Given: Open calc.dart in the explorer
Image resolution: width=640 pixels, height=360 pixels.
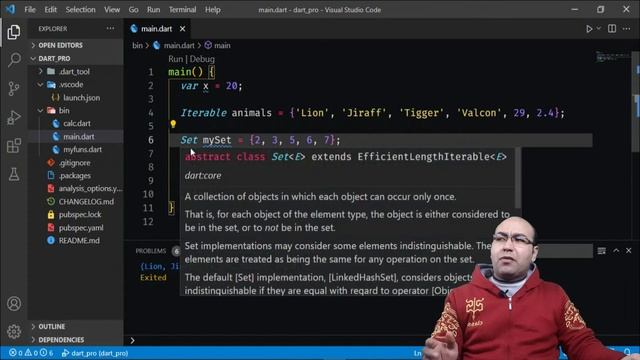Looking at the screenshot, I should tap(77, 124).
